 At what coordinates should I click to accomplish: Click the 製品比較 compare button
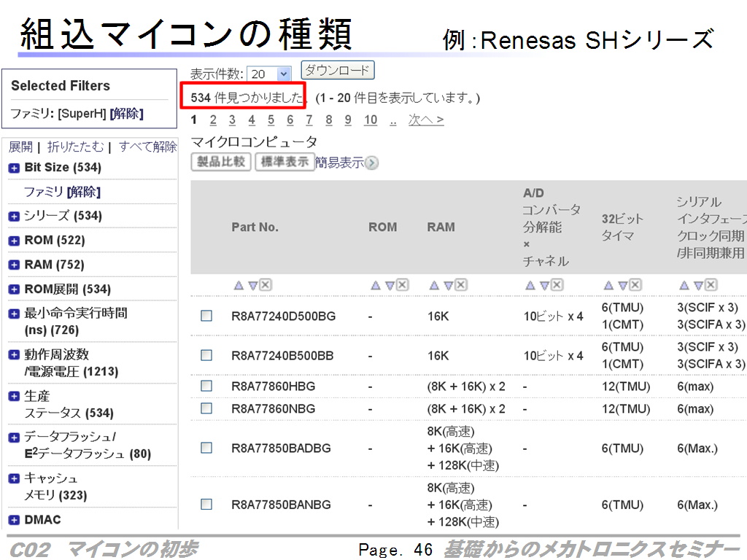click(221, 162)
